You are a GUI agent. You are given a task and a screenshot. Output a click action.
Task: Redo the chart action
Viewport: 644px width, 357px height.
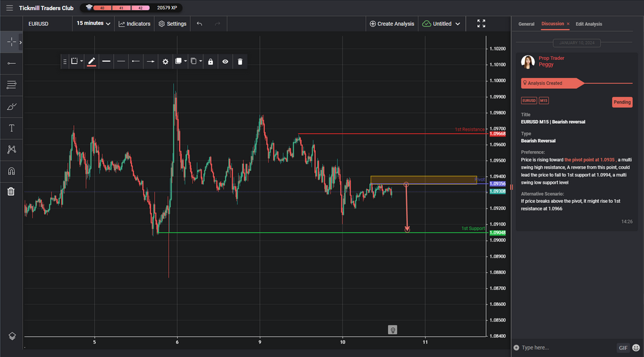coord(217,24)
